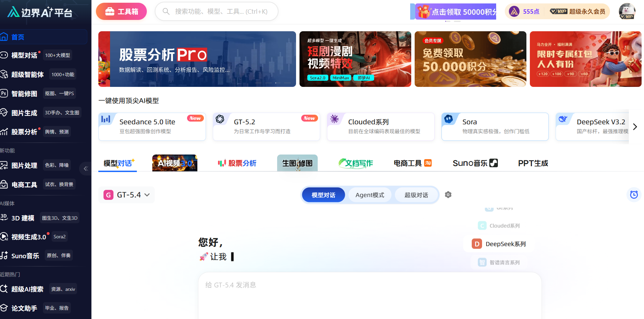Click the settings gear beside 超级对话
This screenshot has height=319, width=644.
448,195
